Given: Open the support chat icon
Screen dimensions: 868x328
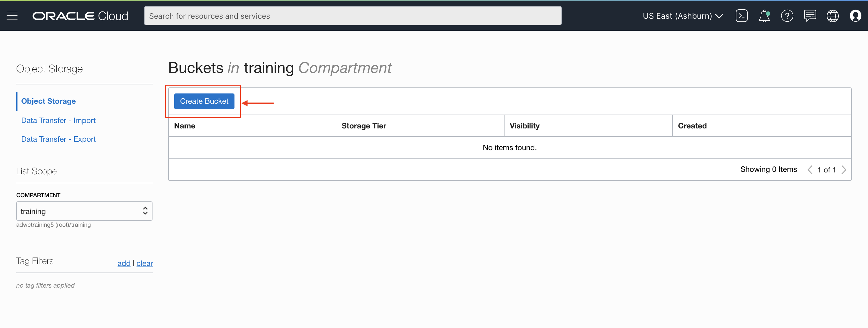Looking at the screenshot, I should (x=810, y=16).
